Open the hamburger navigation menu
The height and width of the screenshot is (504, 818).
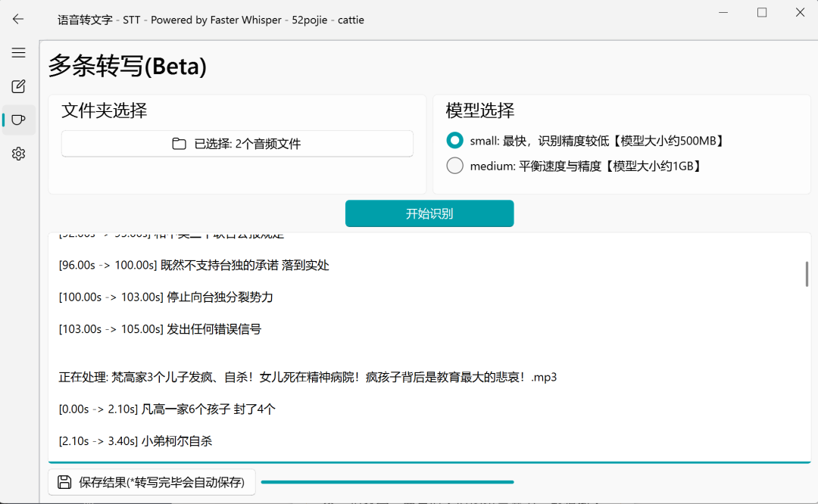pyautogui.click(x=18, y=53)
